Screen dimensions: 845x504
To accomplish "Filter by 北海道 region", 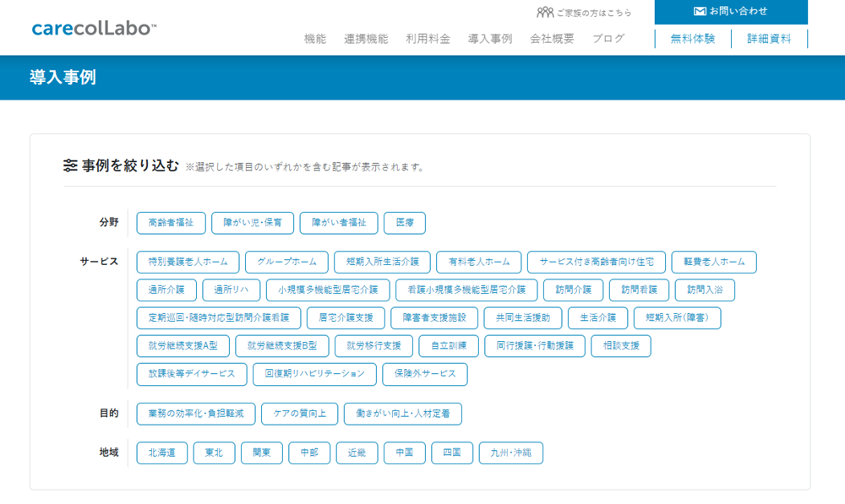I will tap(161, 453).
